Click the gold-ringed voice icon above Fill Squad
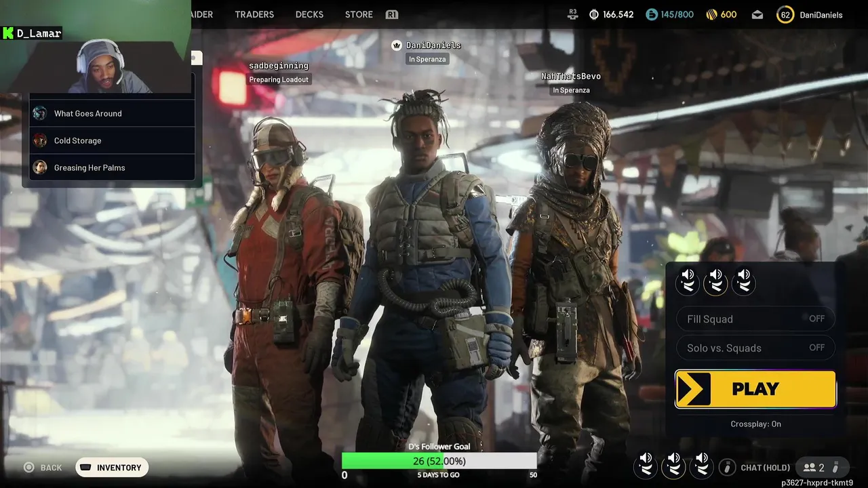This screenshot has width=868, height=488. click(715, 281)
